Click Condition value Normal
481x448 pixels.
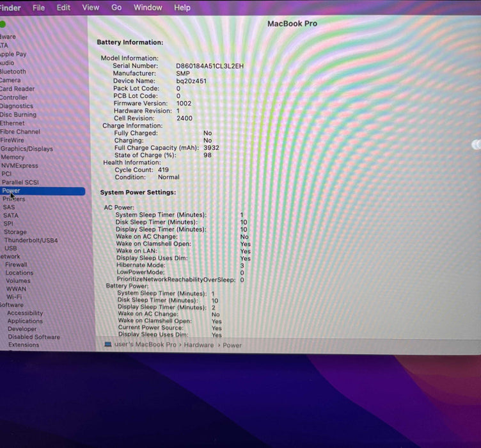[x=169, y=177]
